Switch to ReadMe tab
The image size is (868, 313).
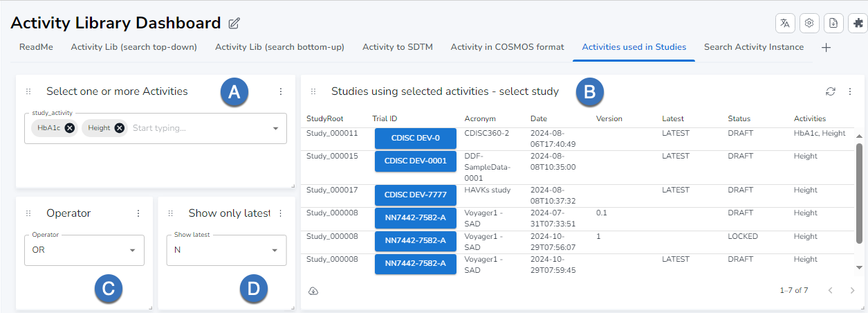(x=36, y=47)
